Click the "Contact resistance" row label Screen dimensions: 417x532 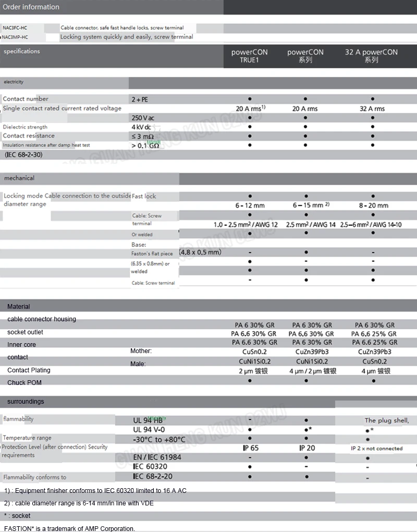(x=29, y=136)
